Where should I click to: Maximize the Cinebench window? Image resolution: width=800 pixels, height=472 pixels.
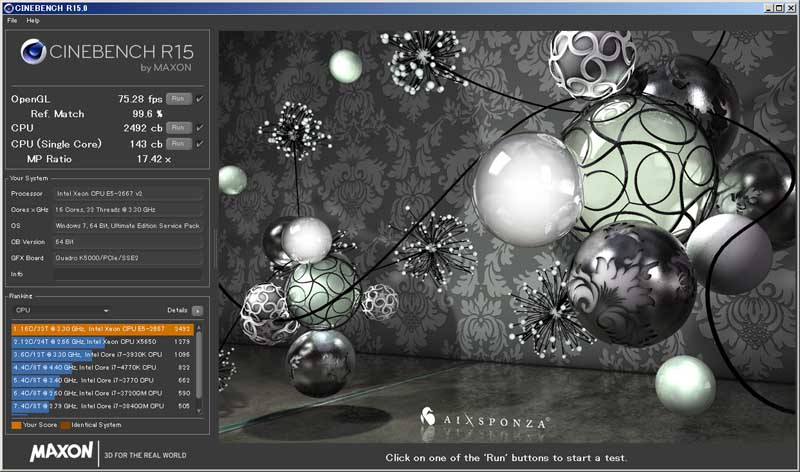pos(779,8)
